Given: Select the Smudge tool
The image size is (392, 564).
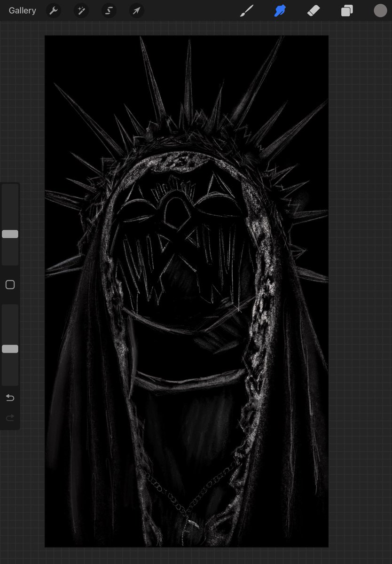Looking at the screenshot, I should tap(280, 10).
